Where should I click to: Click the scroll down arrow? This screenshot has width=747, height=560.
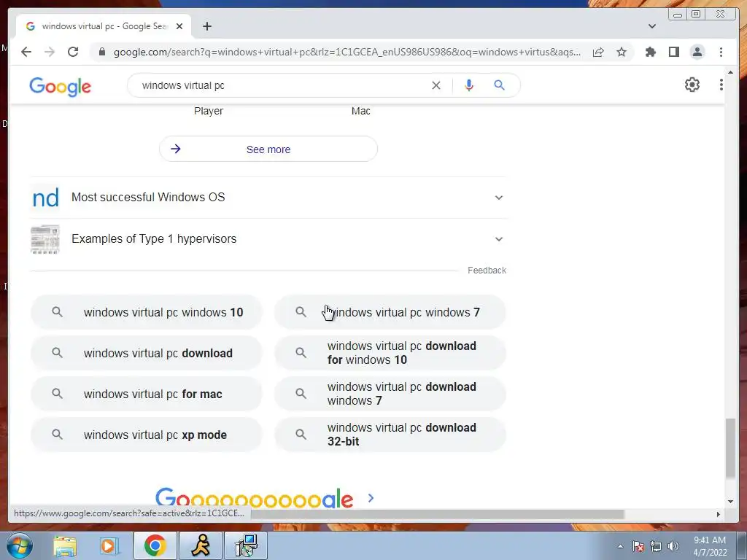point(730,502)
